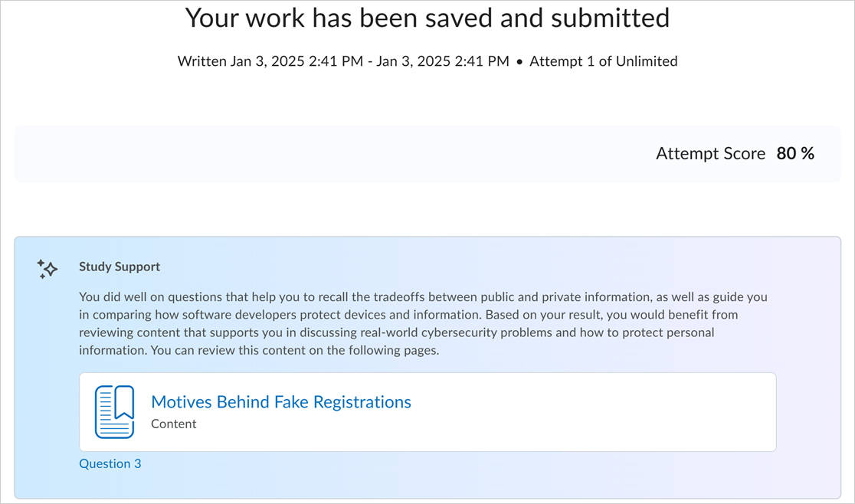The width and height of the screenshot is (855, 504).
Task: Click the bookmark content page icon
Action: [x=114, y=412]
